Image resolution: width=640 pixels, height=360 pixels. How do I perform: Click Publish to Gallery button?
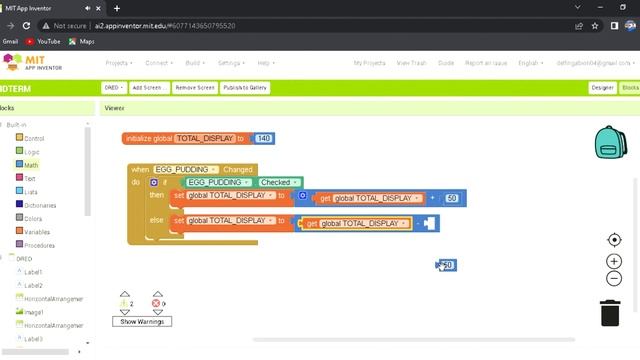pyautogui.click(x=245, y=88)
